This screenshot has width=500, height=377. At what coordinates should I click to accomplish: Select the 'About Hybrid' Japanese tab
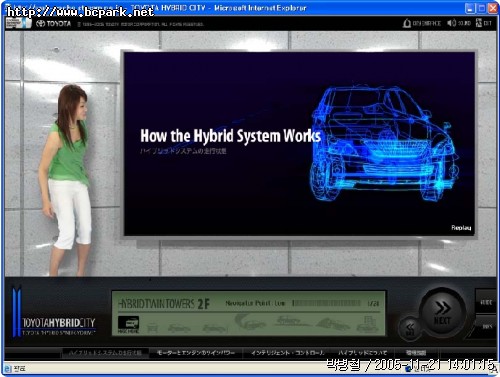[x=363, y=352]
